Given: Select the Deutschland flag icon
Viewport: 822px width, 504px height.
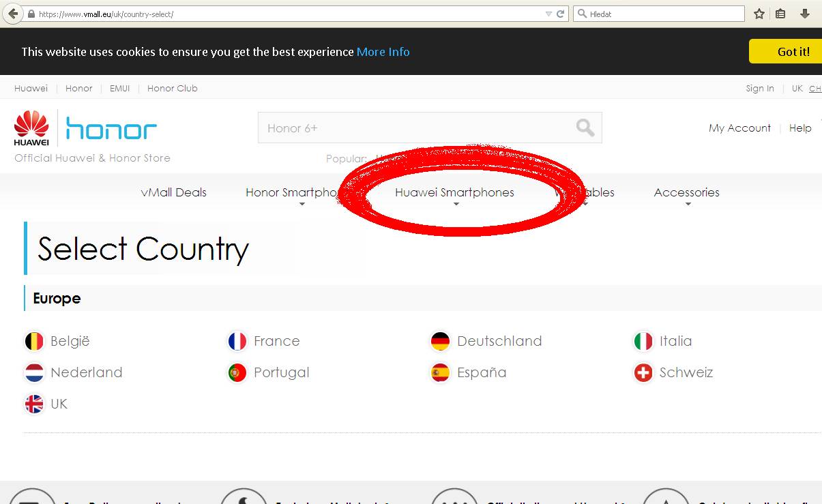Looking at the screenshot, I should pos(441,341).
